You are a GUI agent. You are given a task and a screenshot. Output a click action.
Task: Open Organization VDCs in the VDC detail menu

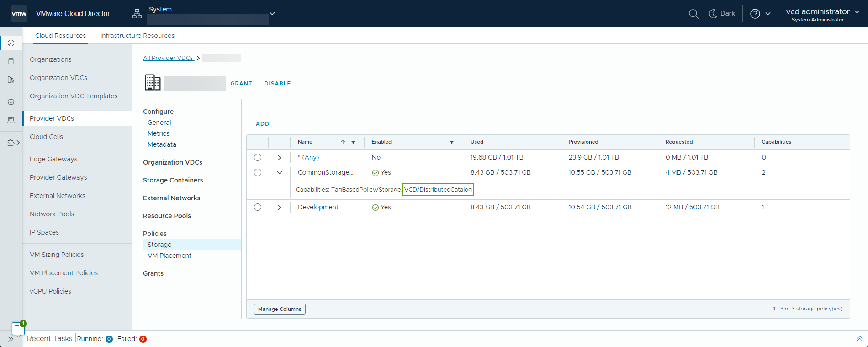pos(172,162)
